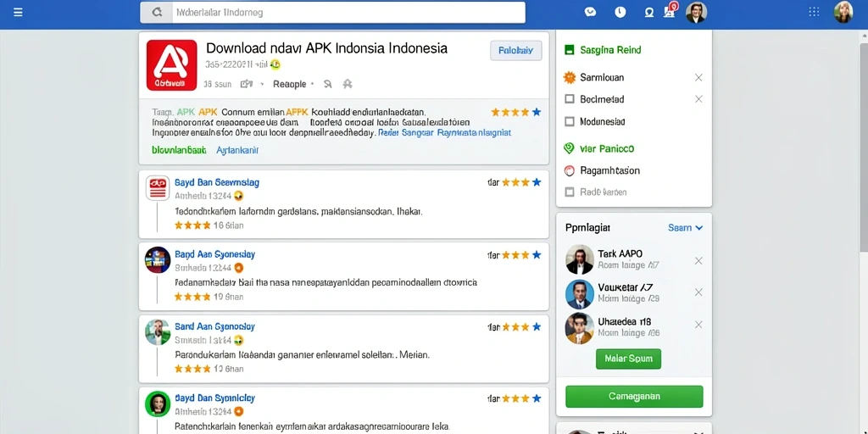This screenshot has height=434, width=868.
Task: Remove the Sarmlouan filter with X
Action: pos(698,77)
